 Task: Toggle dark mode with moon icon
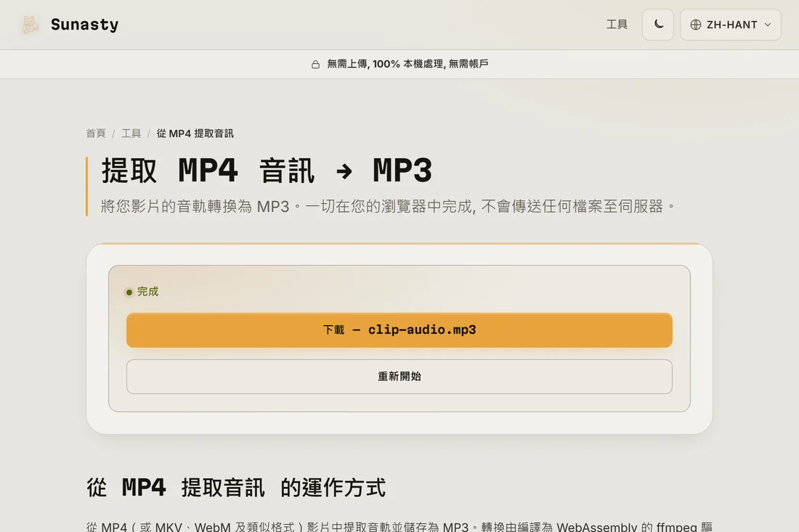click(658, 25)
